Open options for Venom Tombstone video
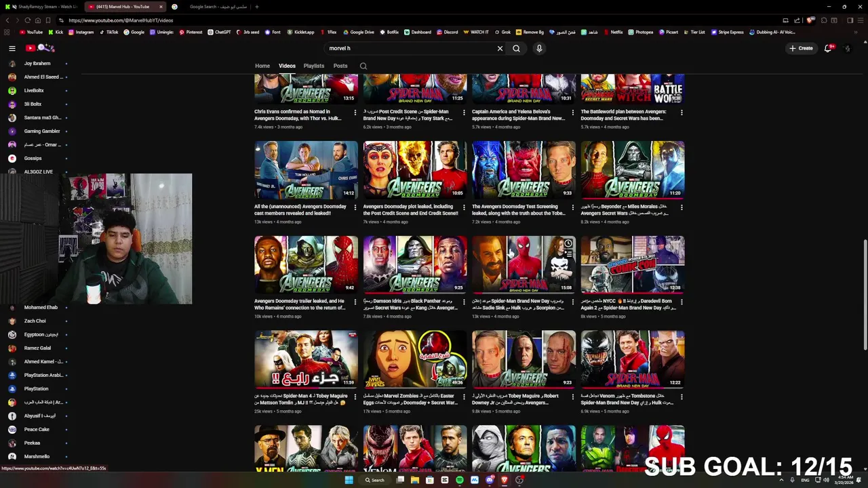Viewport: 868px width, 488px height. coord(682,397)
